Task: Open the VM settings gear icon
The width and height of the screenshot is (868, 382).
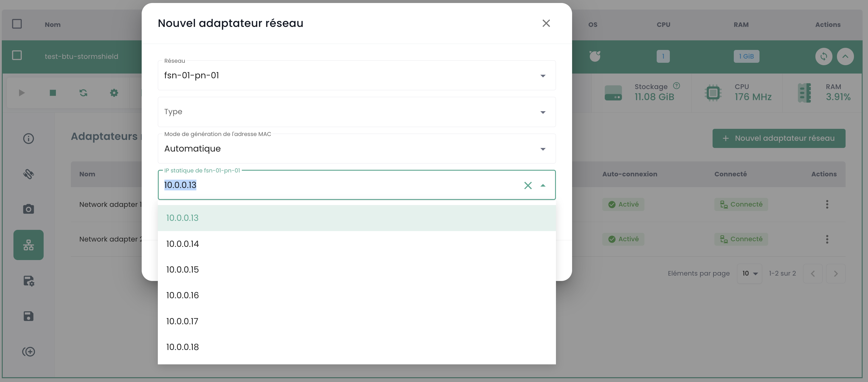Action: click(x=114, y=93)
